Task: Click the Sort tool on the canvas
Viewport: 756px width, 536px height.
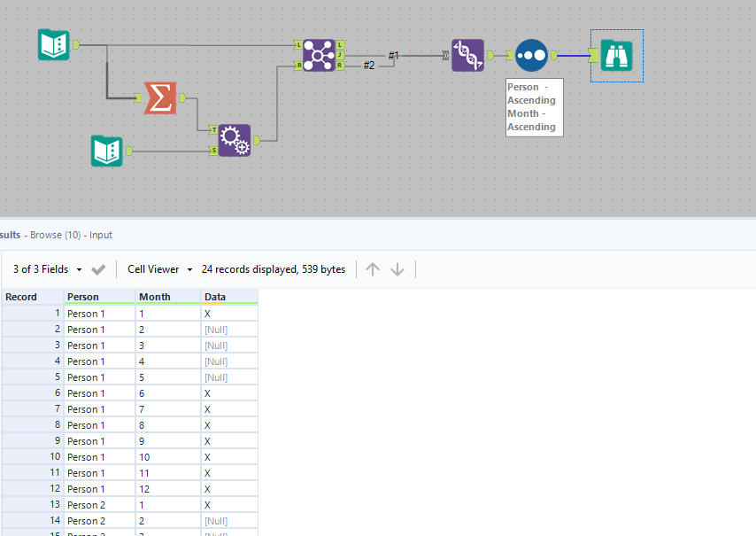Action: 531,55
